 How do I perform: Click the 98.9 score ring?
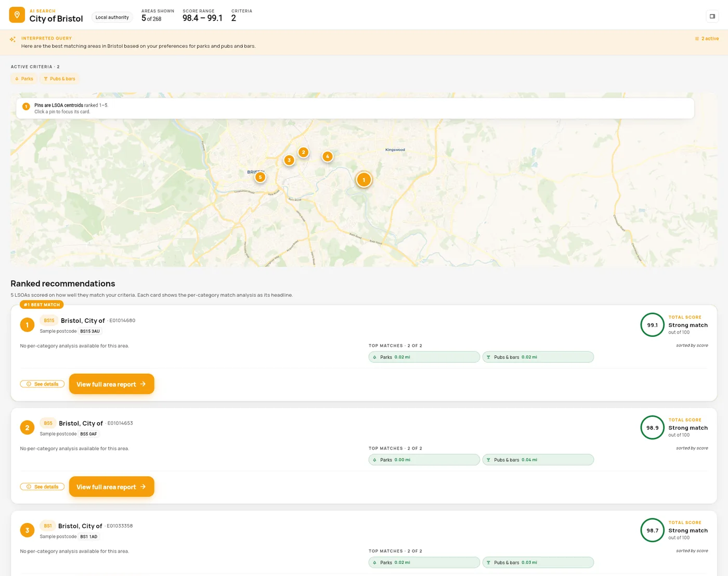[x=652, y=428]
